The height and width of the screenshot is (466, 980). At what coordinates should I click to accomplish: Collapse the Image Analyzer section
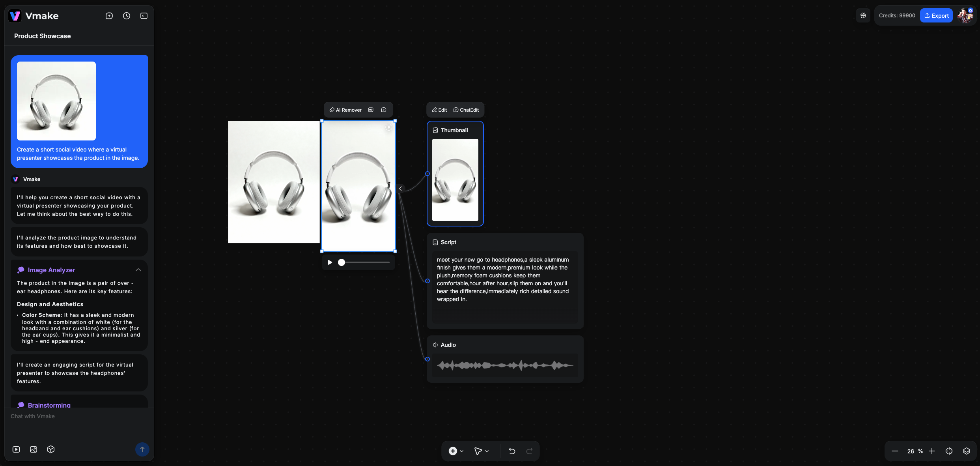pos(138,270)
